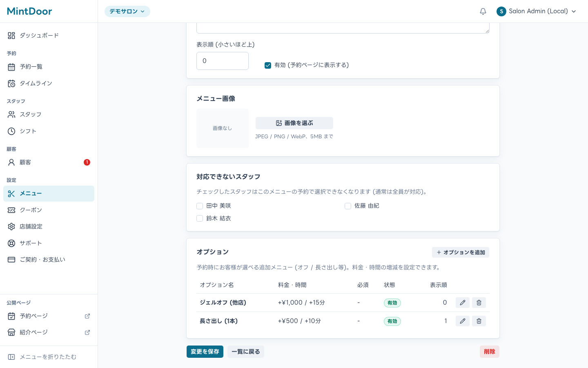Click JPEG / PNG / WebP hint text

[x=294, y=137]
